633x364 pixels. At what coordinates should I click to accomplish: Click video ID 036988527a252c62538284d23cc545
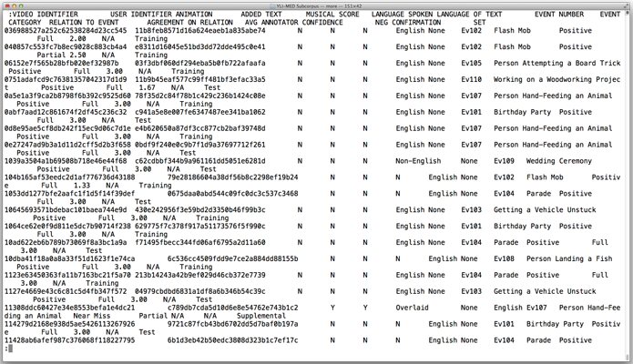[x=66, y=31]
